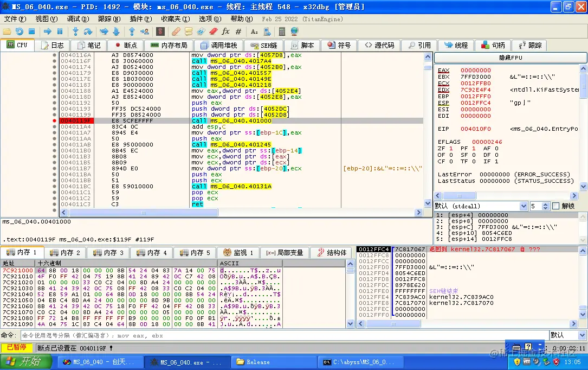Find intermodular calls icon
588x370 pixels.
click(x=267, y=31)
